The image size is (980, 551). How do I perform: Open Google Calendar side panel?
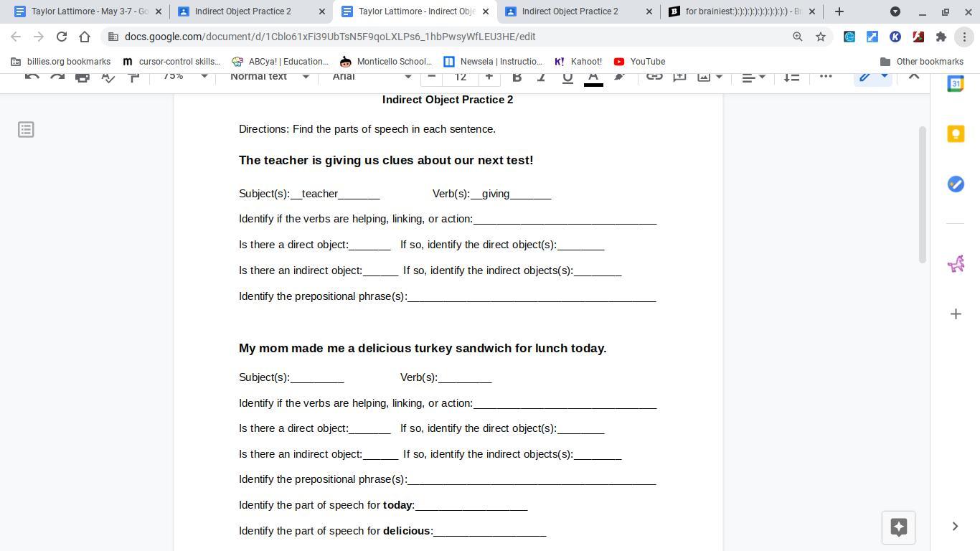[x=956, y=83]
